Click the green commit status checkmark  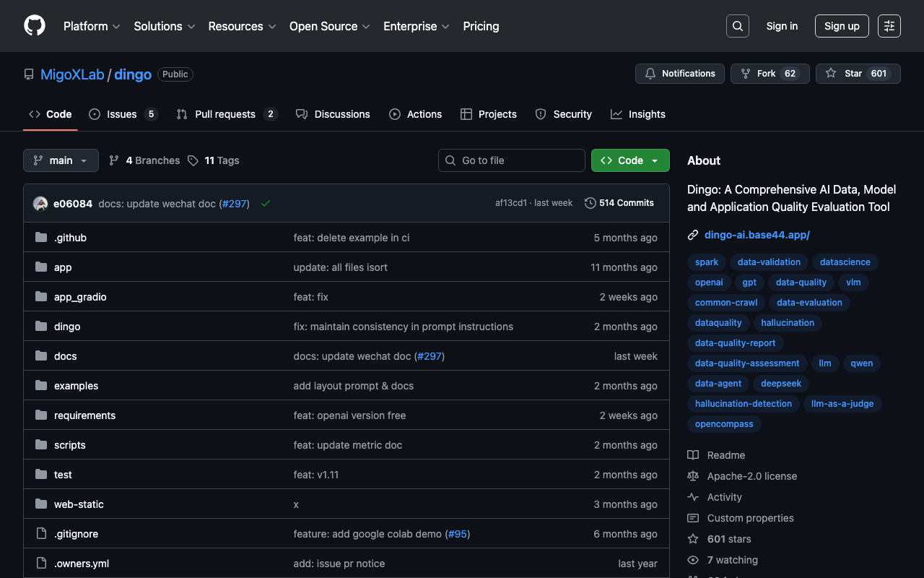266,204
